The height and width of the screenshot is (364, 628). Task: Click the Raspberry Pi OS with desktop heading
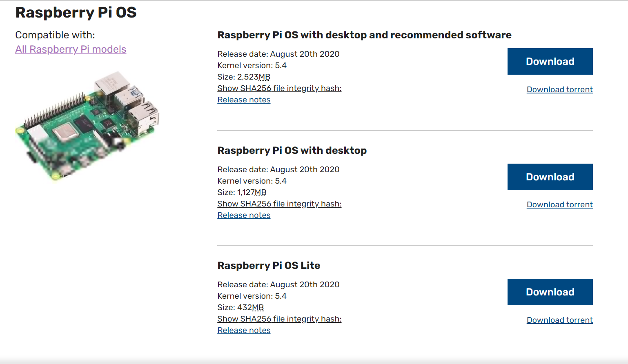click(x=292, y=151)
